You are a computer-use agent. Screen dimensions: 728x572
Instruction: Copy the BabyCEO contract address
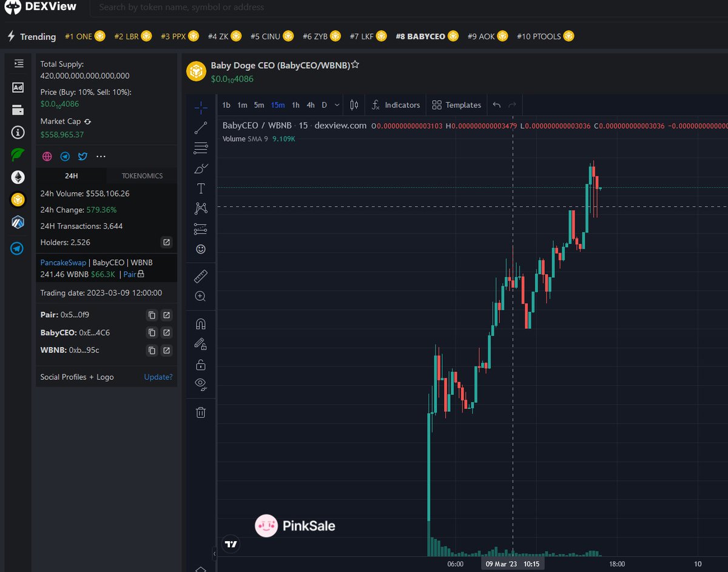click(152, 332)
